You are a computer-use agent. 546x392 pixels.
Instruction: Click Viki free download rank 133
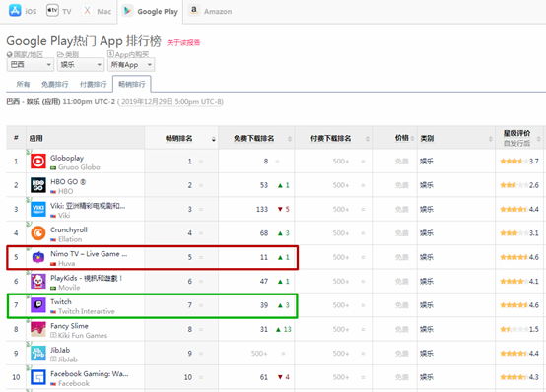click(x=262, y=209)
